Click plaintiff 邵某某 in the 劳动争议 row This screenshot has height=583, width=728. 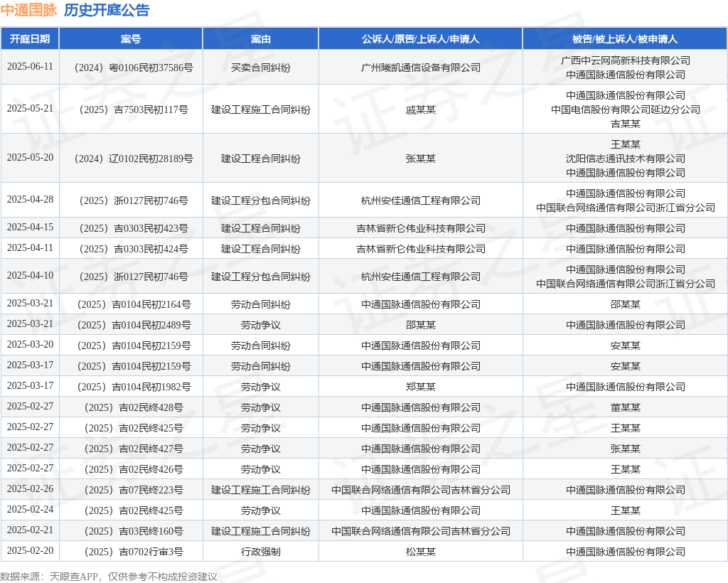[x=421, y=325]
